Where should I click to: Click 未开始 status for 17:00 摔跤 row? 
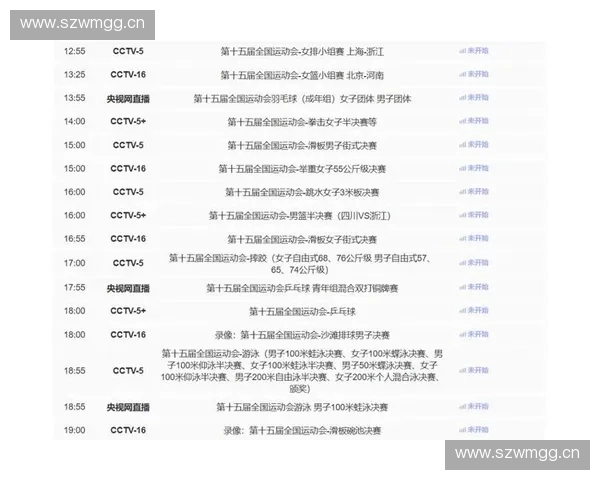tap(474, 263)
